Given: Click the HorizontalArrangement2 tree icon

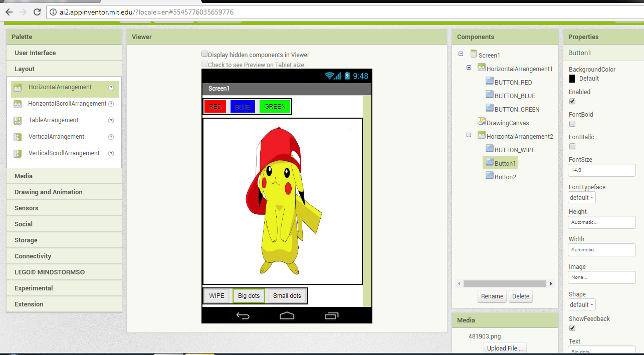Looking at the screenshot, I should (482, 135).
